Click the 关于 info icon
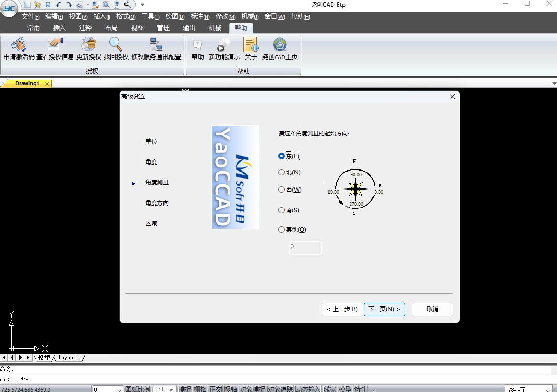This screenshot has height=392, width=557. 251,45
